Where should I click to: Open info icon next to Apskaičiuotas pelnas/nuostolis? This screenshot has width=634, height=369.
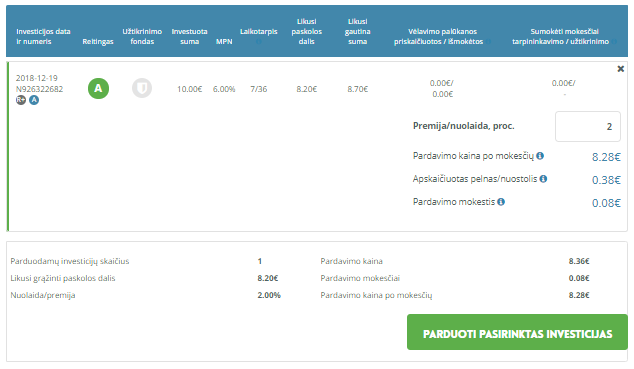point(543,179)
